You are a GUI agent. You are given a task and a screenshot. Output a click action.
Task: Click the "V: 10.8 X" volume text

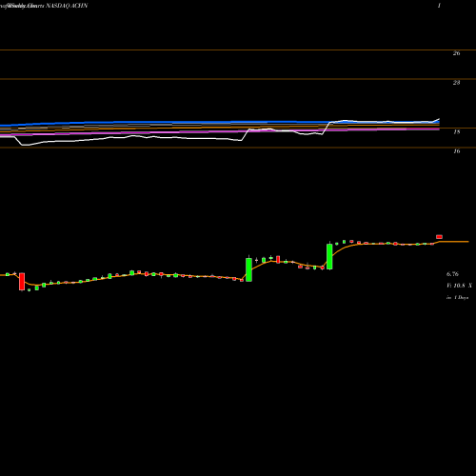click(x=459, y=286)
